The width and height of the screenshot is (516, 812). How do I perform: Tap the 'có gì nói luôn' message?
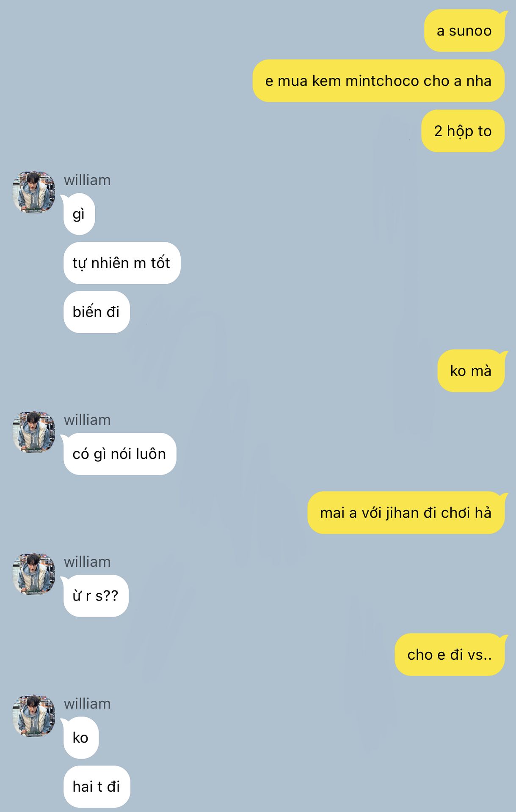click(x=119, y=454)
